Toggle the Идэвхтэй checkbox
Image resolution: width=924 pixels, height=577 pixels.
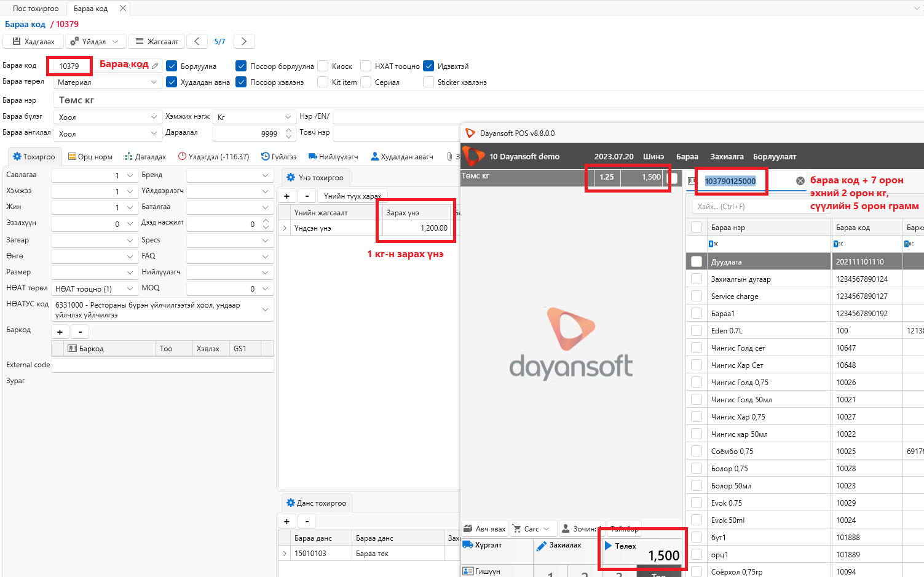pos(428,66)
